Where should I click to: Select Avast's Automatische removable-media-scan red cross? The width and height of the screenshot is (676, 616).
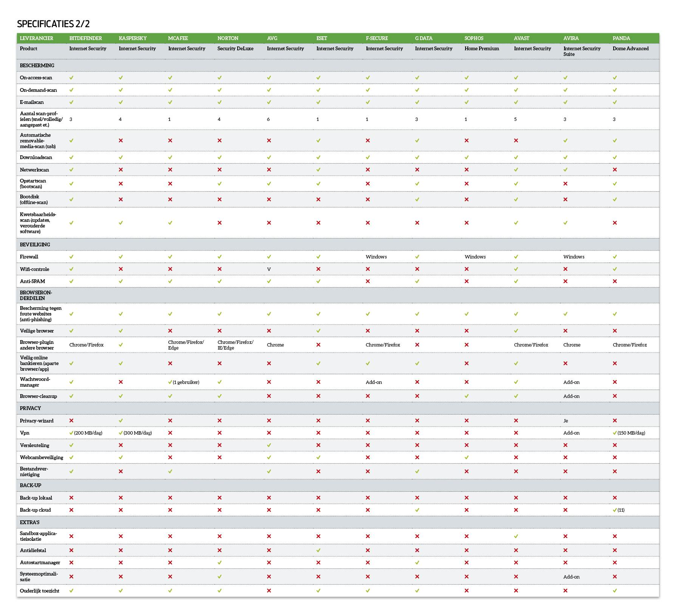click(x=516, y=141)
